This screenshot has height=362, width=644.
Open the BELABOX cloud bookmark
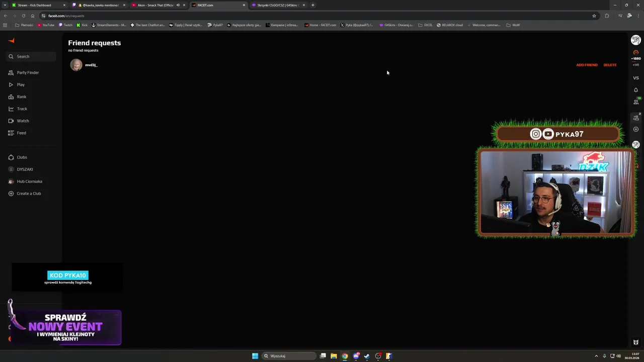pyautogui.click(x=450, y=25)
